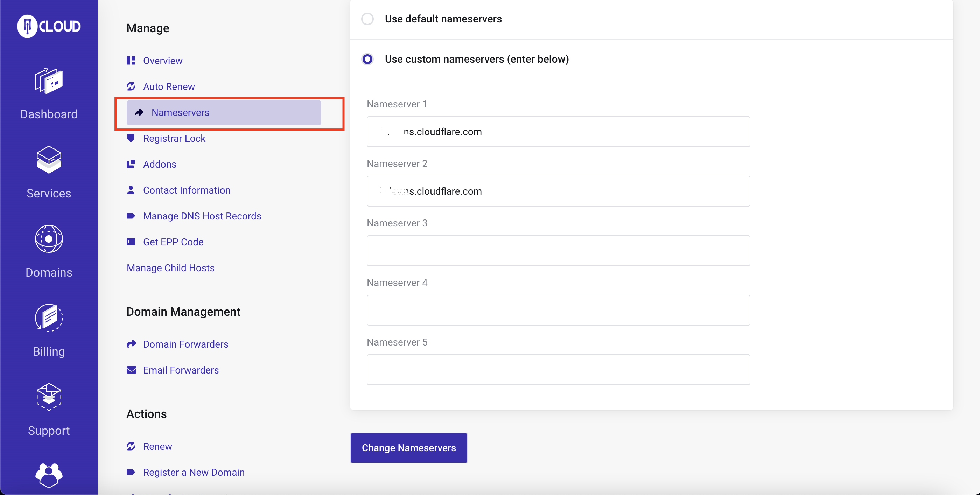Click the Support box icon
Screen dimensions: 980x495
(x=49, y=397)
